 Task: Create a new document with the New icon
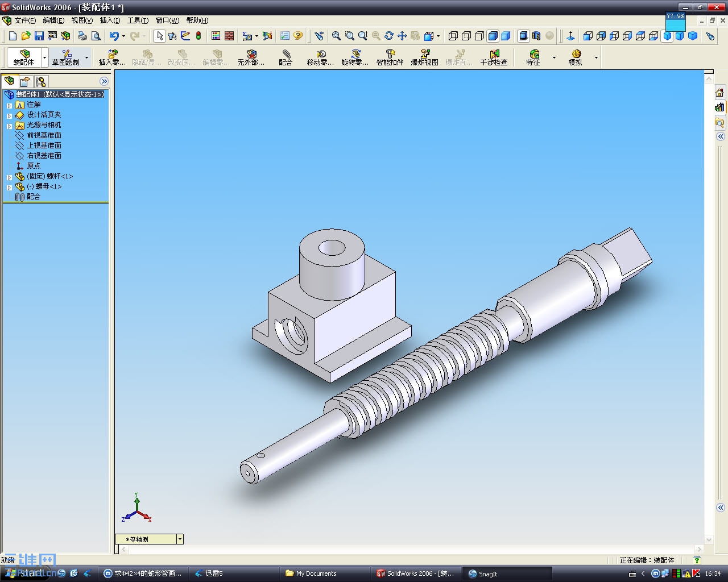tap(13, 36)
